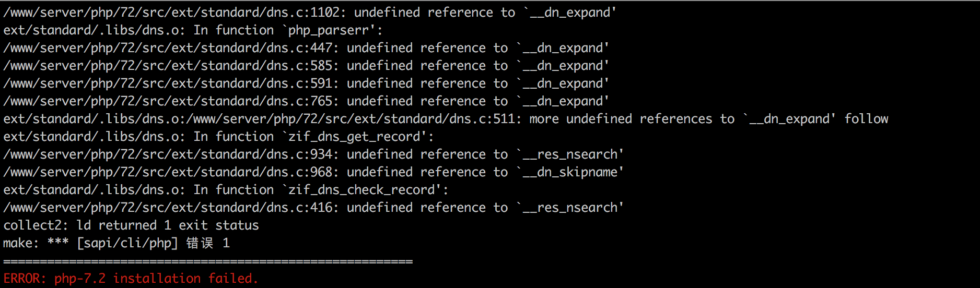
Task: Click the `zif_dns_get_record' function name
Action: (357, 137)
